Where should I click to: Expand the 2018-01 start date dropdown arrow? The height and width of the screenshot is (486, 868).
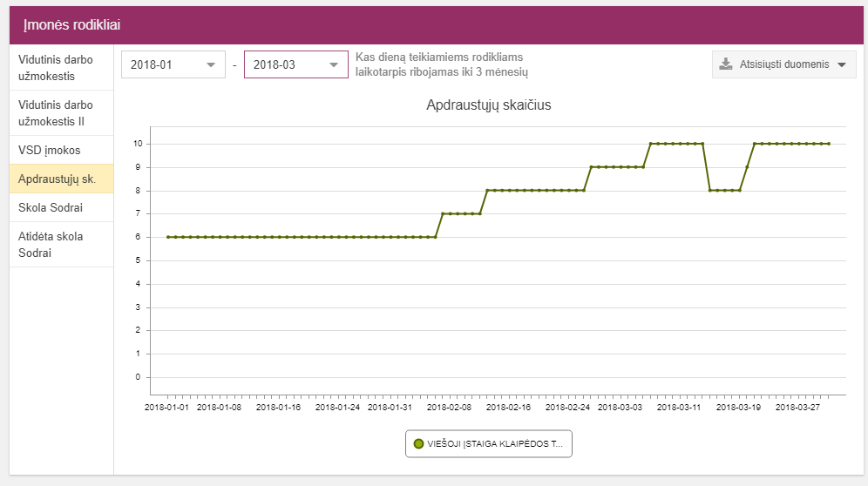point(211,65)
